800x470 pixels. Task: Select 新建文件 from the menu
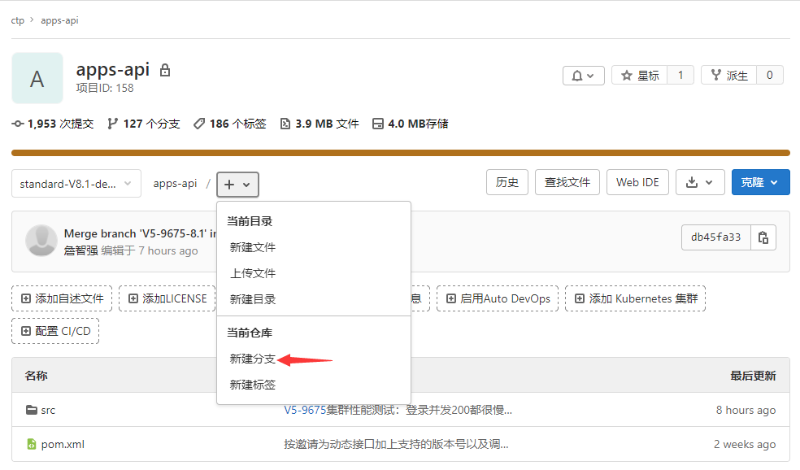(x=252, y=247)
